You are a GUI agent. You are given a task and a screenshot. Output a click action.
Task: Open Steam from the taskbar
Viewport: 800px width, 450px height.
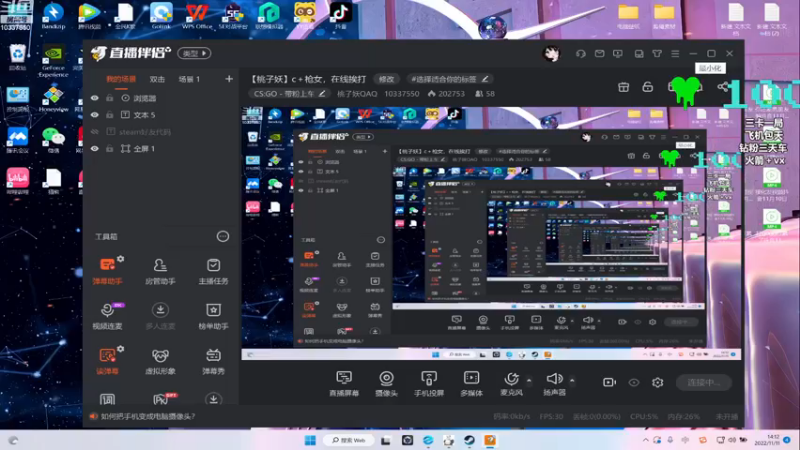point(469,440)
